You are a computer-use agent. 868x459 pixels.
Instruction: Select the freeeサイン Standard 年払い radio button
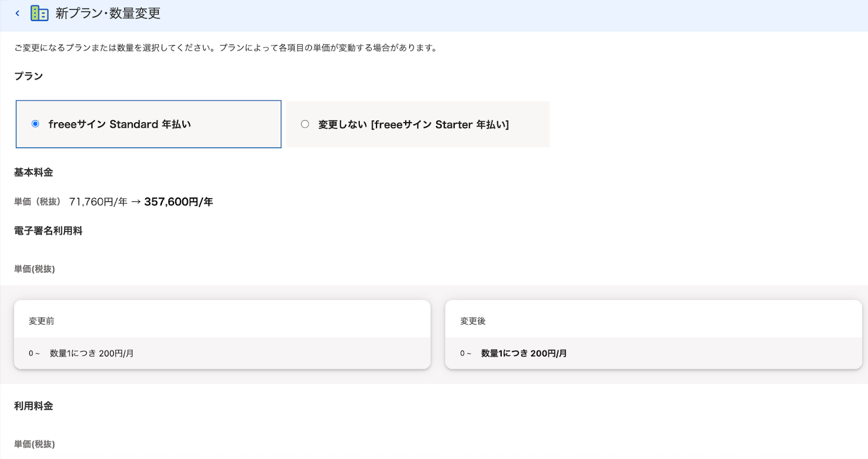(35, 124)
